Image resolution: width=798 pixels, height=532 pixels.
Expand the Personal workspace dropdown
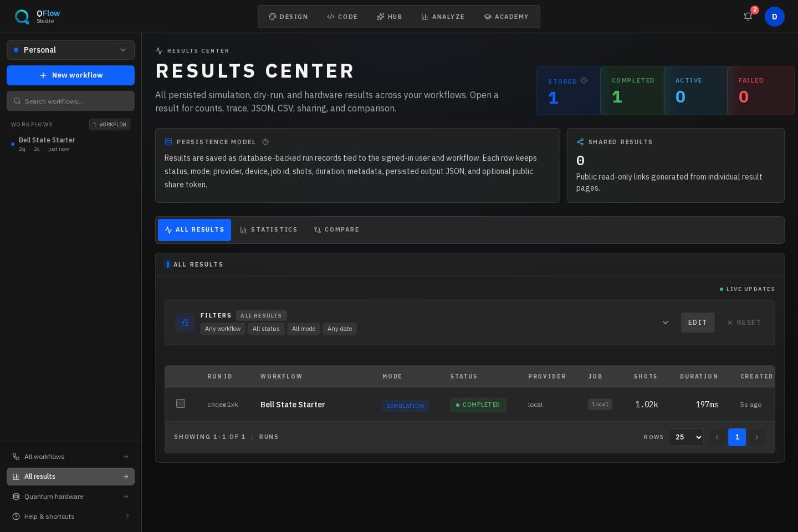70,50
